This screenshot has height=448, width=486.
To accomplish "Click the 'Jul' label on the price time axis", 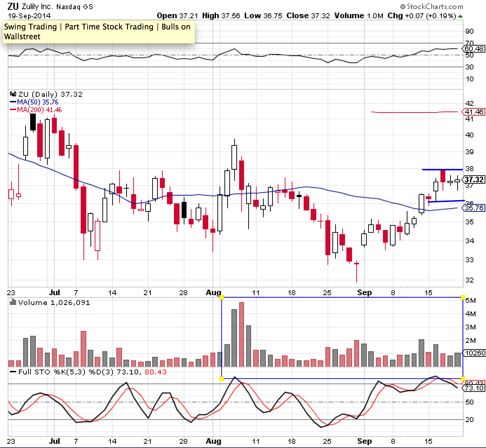I will pos(55,293).
